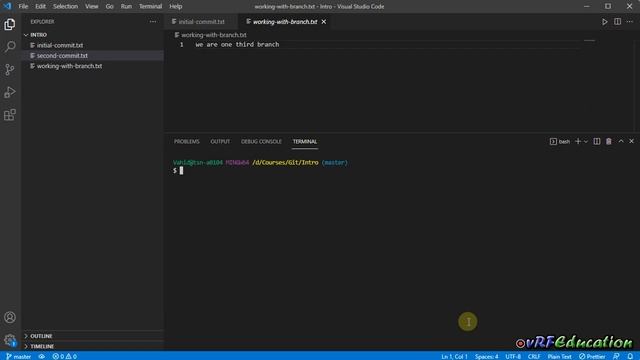Go to line via Ln 1, Col 1

click(454, 356)
